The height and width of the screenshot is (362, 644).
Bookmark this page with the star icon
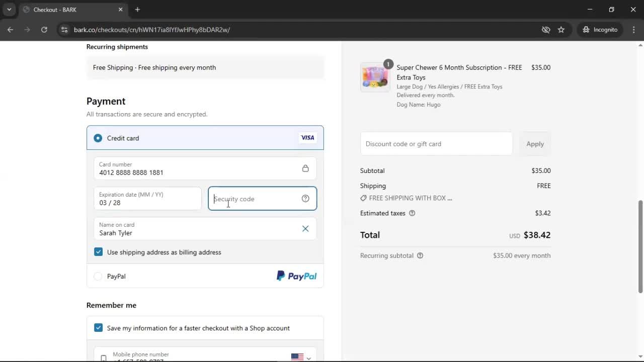point(561,30)
